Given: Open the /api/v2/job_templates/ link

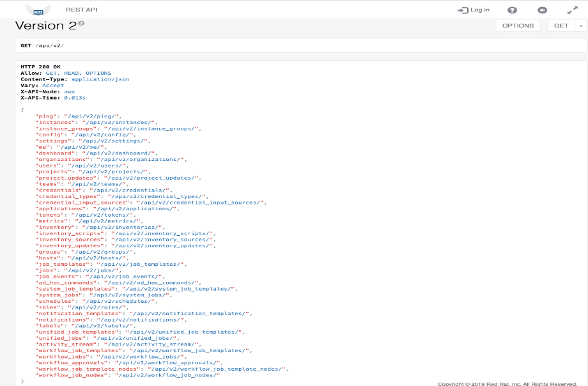Looking at the screenshot, I should (x=140, y=264).
